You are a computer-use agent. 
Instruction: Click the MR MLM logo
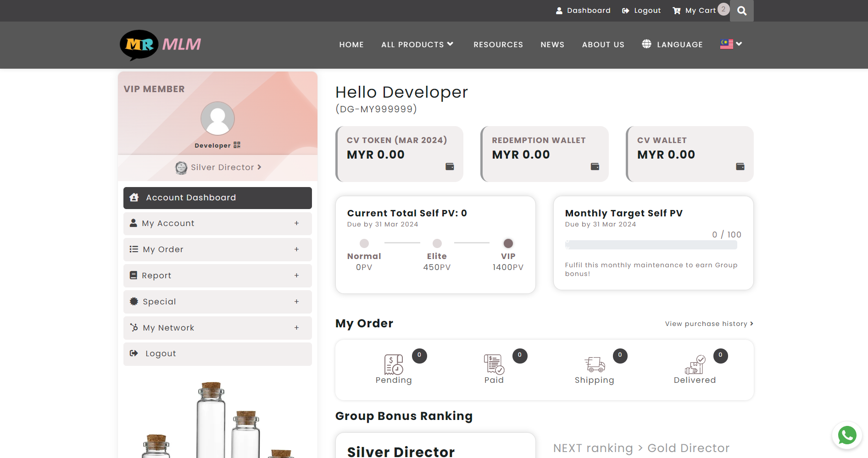[x=161, y=45]
